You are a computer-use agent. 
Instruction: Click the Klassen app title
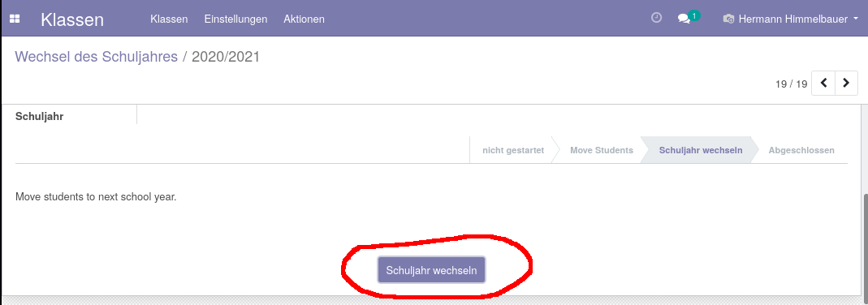click(x=72, y=19)
